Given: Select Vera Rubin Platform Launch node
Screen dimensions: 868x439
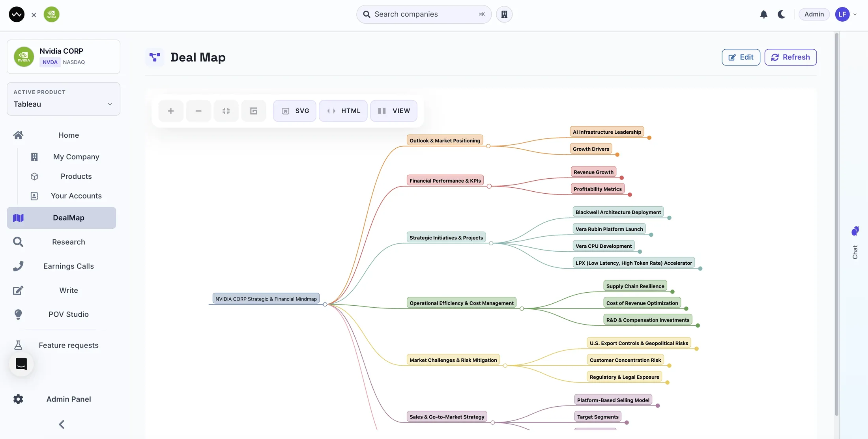Looking at the screenshot, I should coord(609,229).
